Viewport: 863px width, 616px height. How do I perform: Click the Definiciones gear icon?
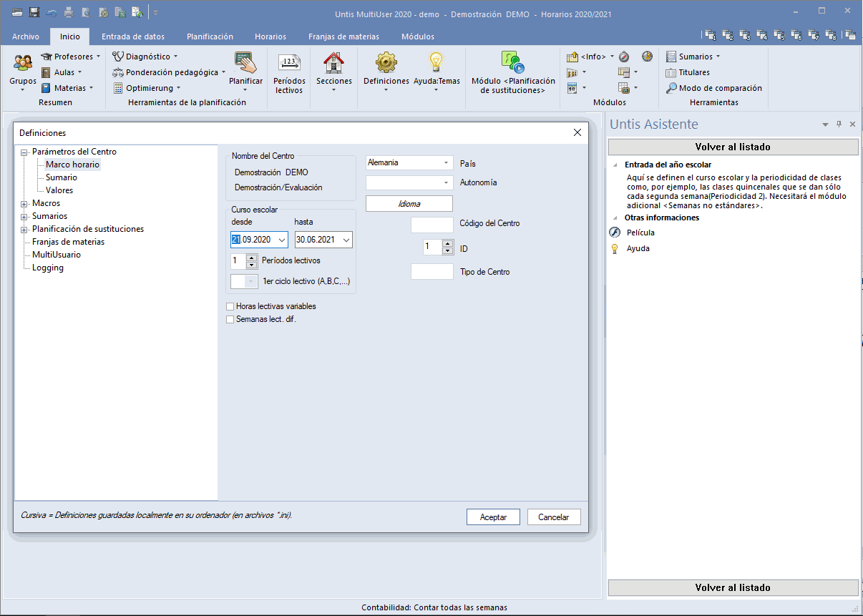click(386, 63)
